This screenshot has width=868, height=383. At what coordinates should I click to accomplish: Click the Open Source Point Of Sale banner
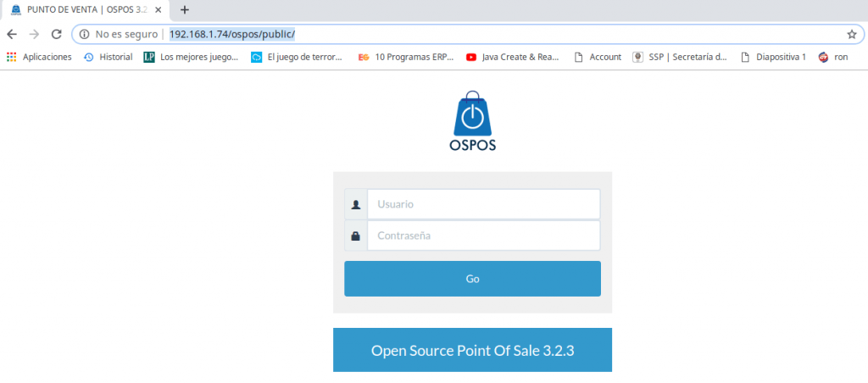[x=472, y=350]
